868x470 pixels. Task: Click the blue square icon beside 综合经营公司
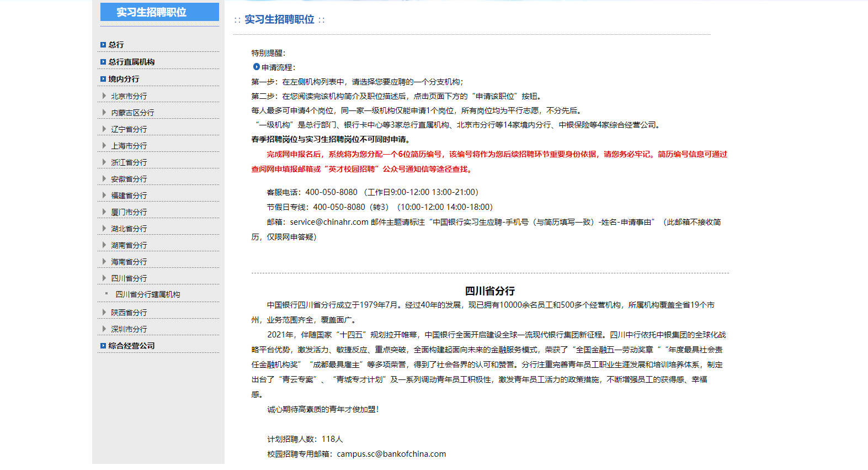[x=103, y=346]
